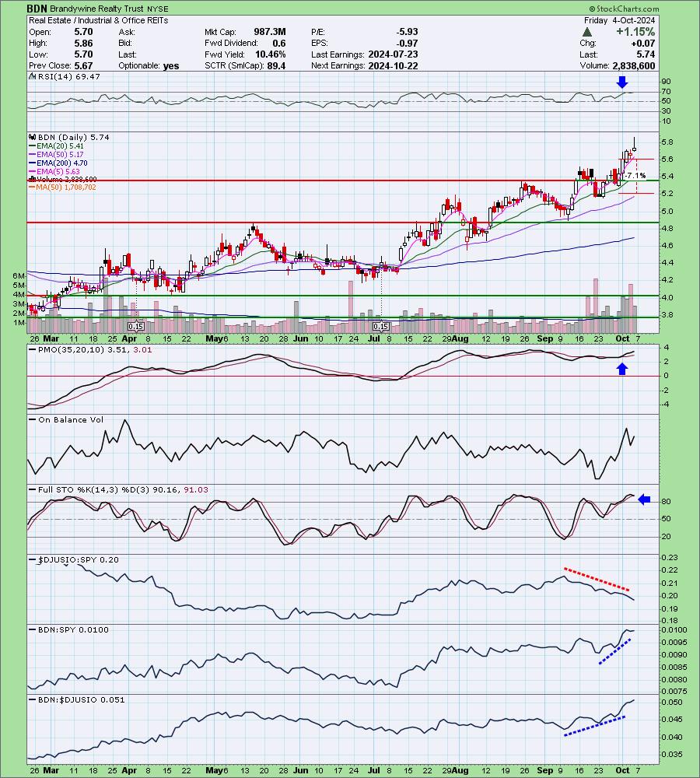This screenshot has height=778, width=700.
Task: Click the '$DJUSIO:SPY 0.20' panel label
Action: (x=79, y=559)
